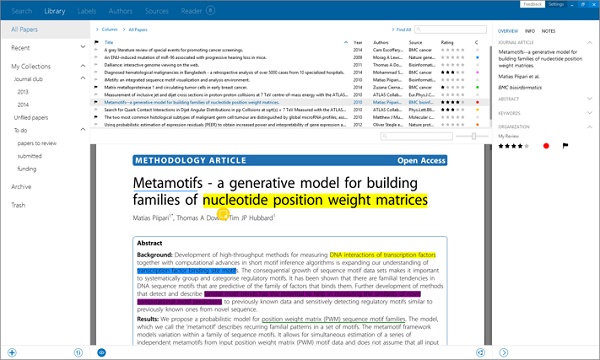The height and width of the screenshot is (360, 600).
Task: Expand the Recent section
Action: coord(83,47)
